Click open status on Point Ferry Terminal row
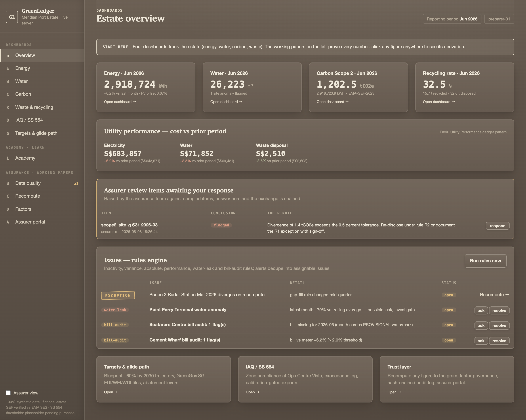Viewport: 526px width, 420px height. point(448,310)
